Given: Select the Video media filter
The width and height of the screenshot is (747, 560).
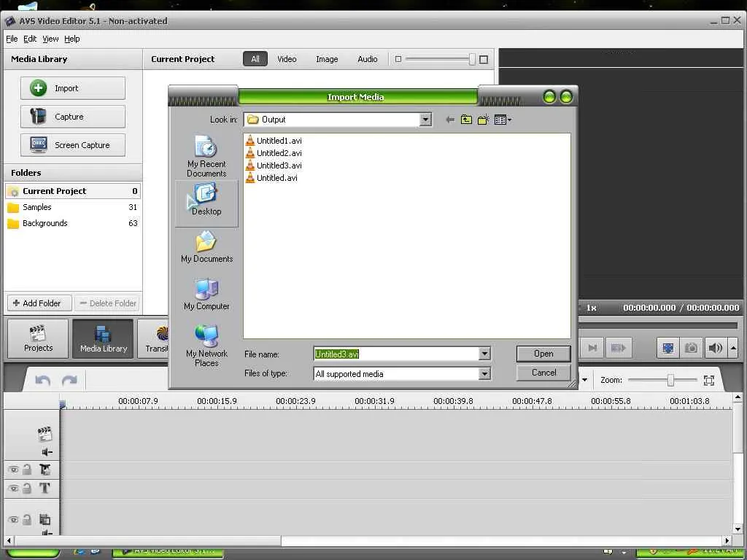Looking at the screenshot, I should (287, 59).
